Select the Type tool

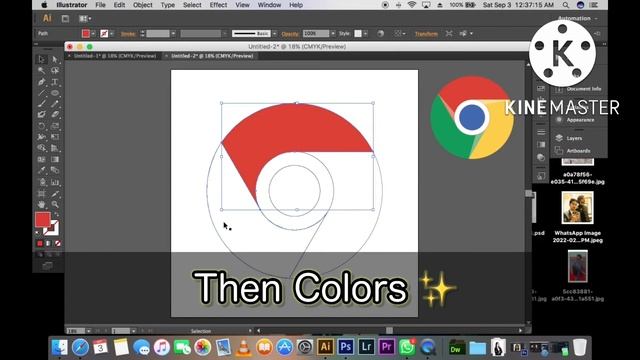[55, 82]
